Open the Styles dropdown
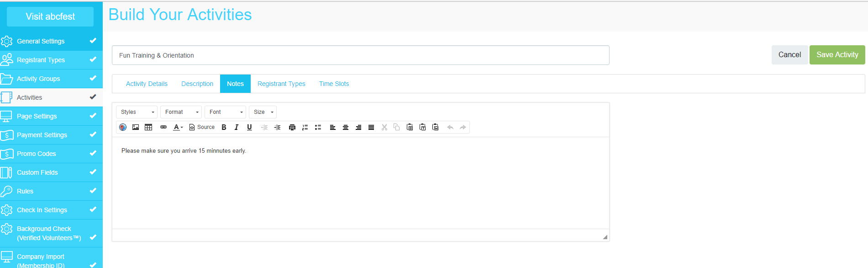The height and width of the screenshot is (268, 868). [137, 112]
